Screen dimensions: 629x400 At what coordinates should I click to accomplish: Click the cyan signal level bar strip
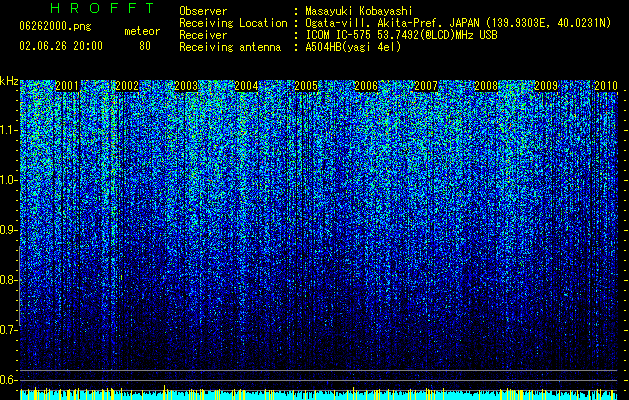[x=319, y=394]
